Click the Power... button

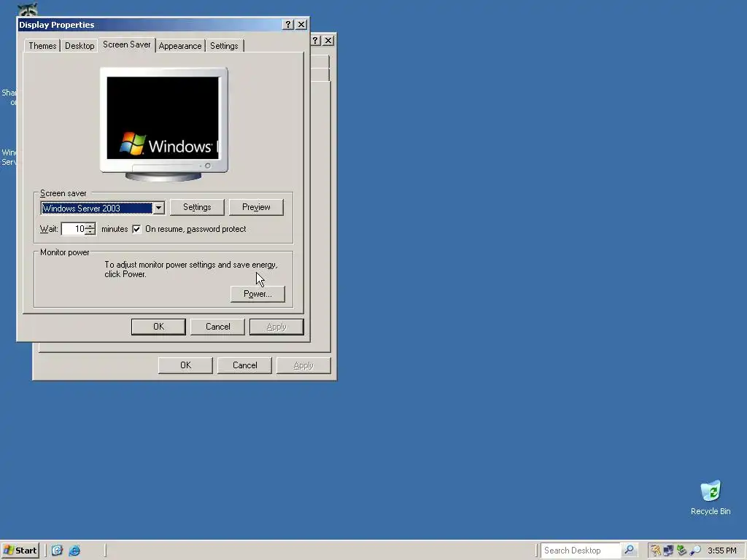coord(258,294)
